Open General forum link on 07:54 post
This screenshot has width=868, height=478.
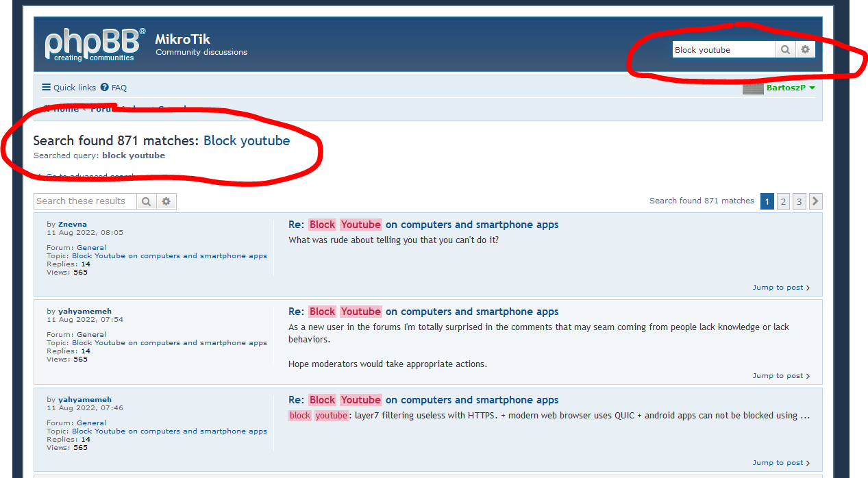91,334
